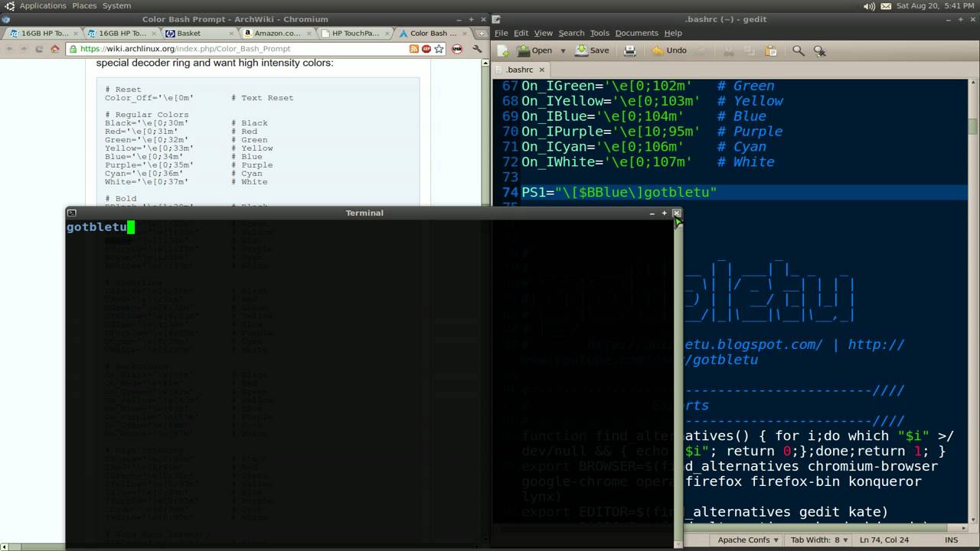
Task: Click the Ln 74, Col 24 status entry
Action: [885, 540]
